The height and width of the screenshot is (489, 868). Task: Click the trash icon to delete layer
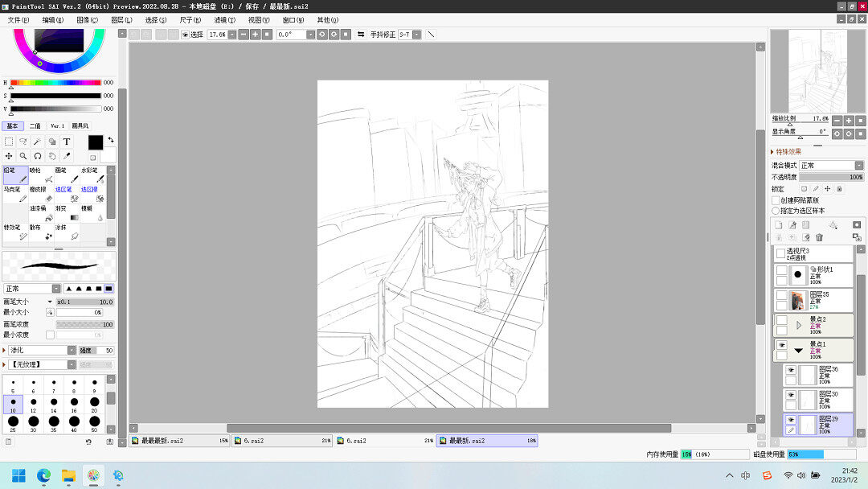(x=819, y=237)
